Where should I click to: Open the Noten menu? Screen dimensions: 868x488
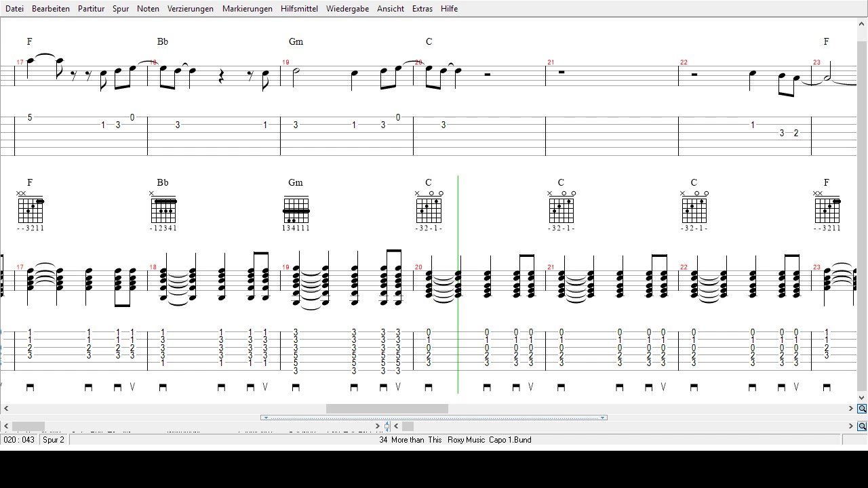(x=148, y=9)
